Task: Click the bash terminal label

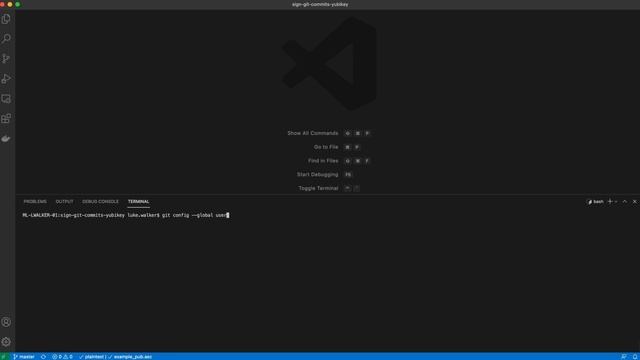Action: click(x=595, y=202)
